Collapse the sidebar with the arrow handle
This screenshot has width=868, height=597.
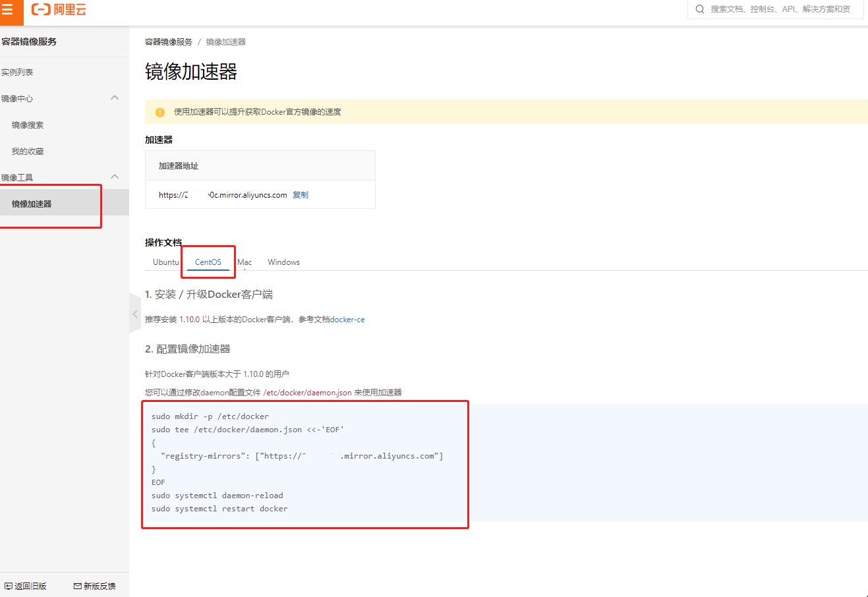(x=135, y=314)
